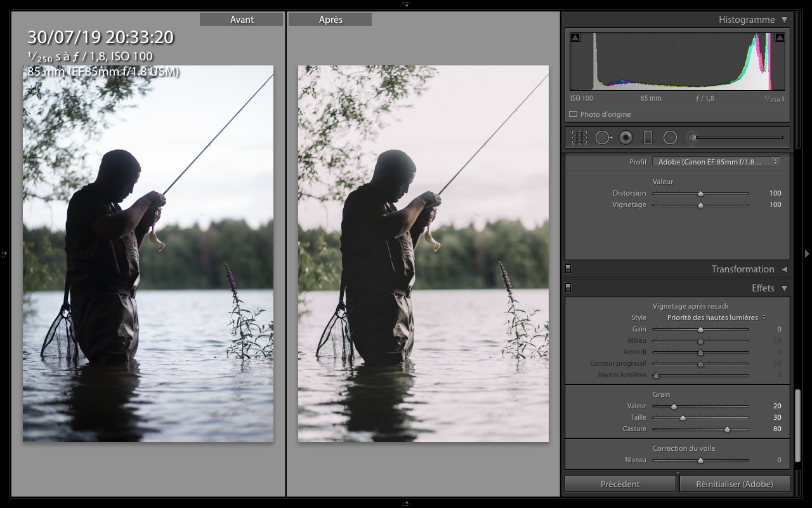
Task: Toggle the Effets panel on/off switch
Action: (x=568, y=288)
